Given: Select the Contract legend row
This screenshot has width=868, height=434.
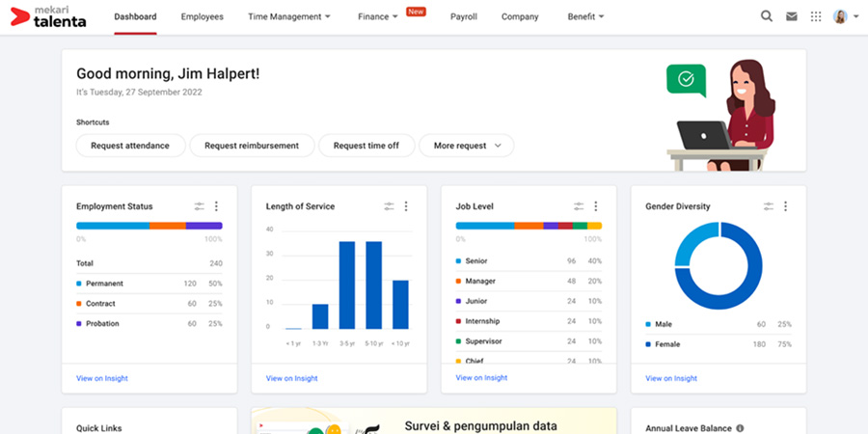Looking at the screenshot, I should (x=149, y=304).
